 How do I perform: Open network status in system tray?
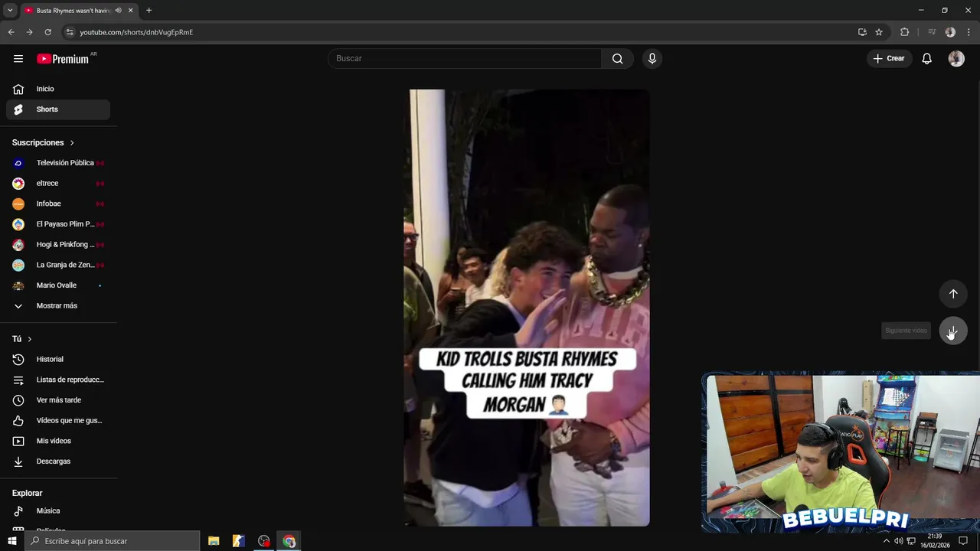click(910, 541)
